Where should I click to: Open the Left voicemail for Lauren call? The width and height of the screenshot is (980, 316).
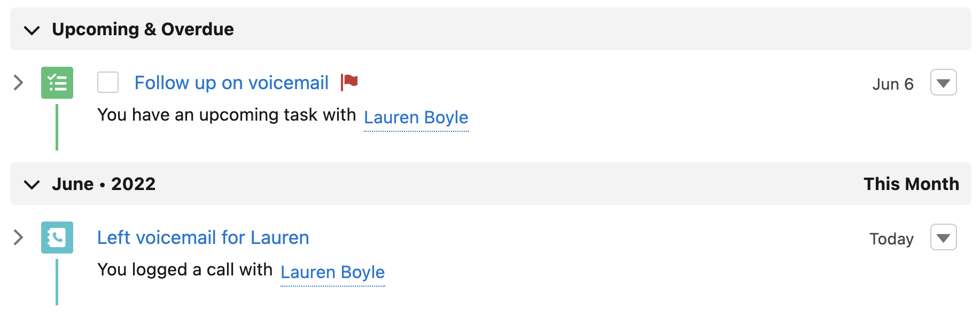[203, 238]
